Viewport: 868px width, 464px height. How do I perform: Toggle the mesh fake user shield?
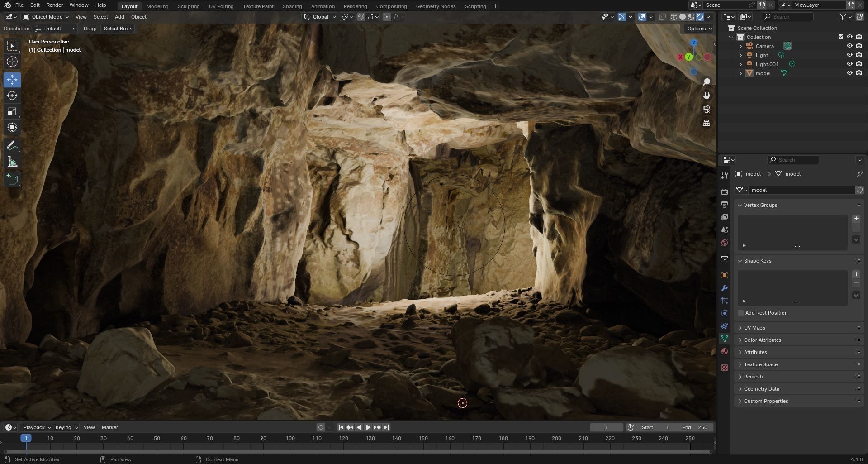click(860, 190)
